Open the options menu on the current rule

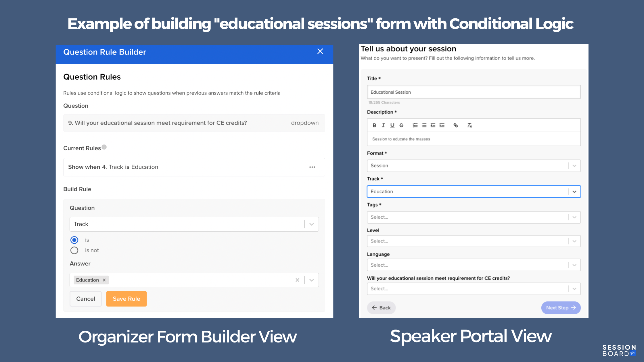click(312, 167)
